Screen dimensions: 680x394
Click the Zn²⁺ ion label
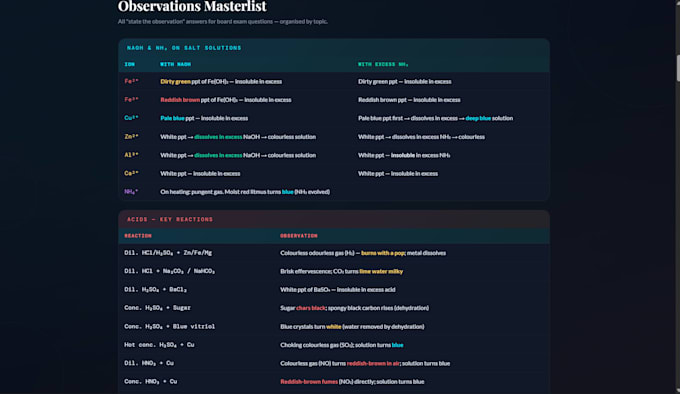click(131, 137)
